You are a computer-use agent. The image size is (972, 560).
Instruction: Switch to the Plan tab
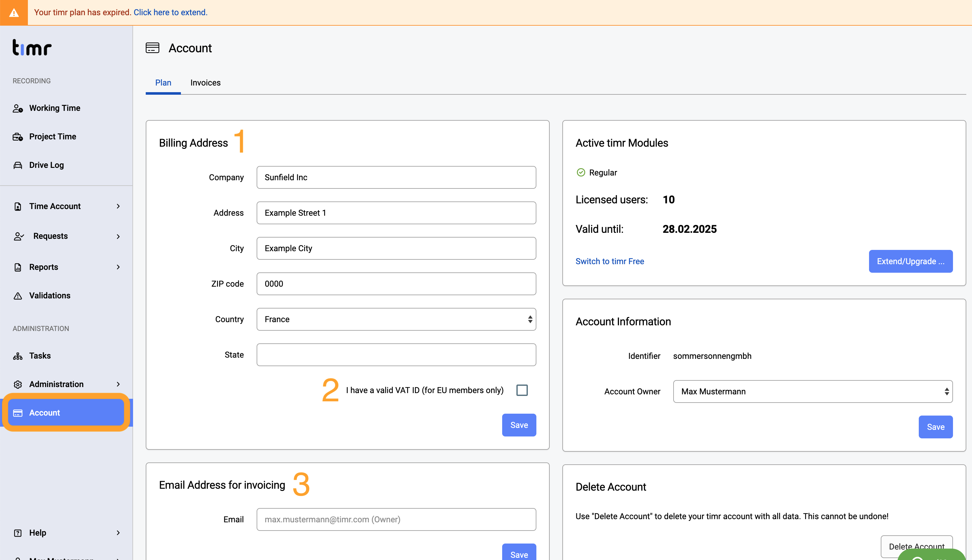coord(163,83)
